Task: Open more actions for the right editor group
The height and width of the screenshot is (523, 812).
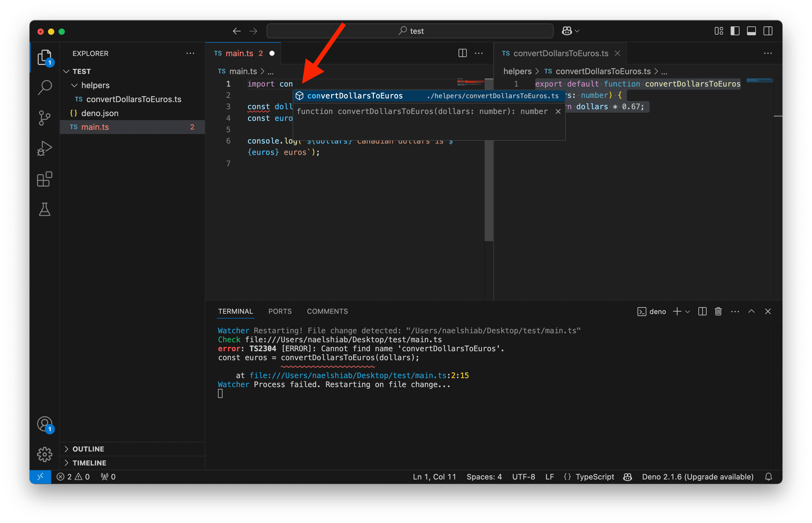Action: pyautogui.click(x=768, y=53)
